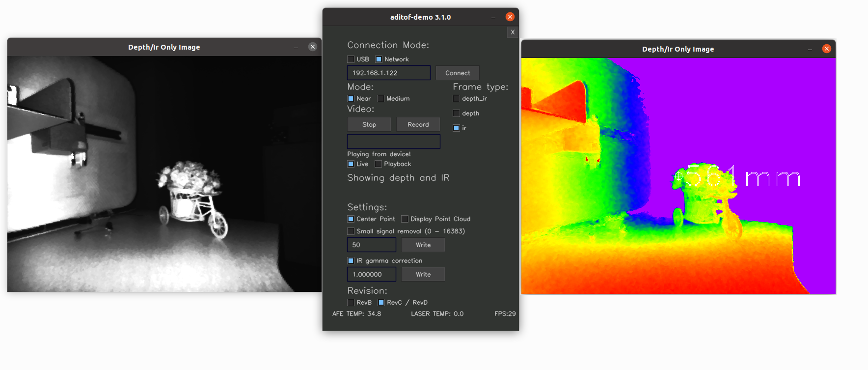The height and width of the screenshot is (370, 868).
Task: Toggle the Live checkbox
Action: (351, 164)
